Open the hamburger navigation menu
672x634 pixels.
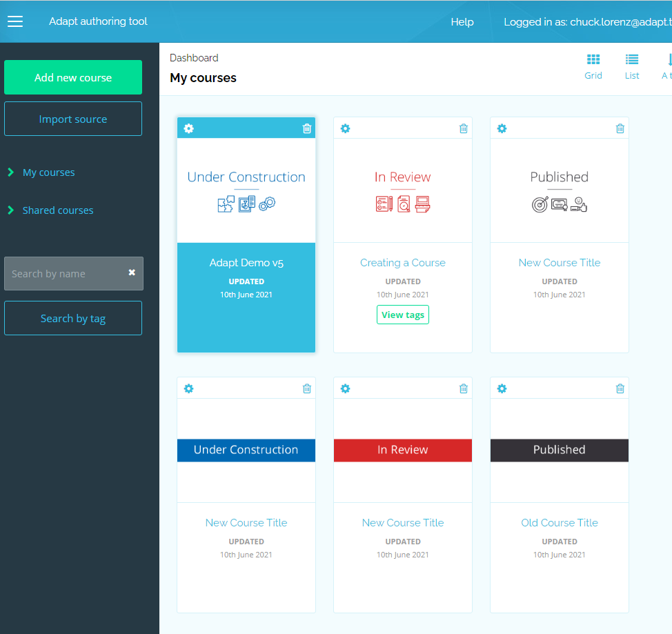tap(15, 21)
